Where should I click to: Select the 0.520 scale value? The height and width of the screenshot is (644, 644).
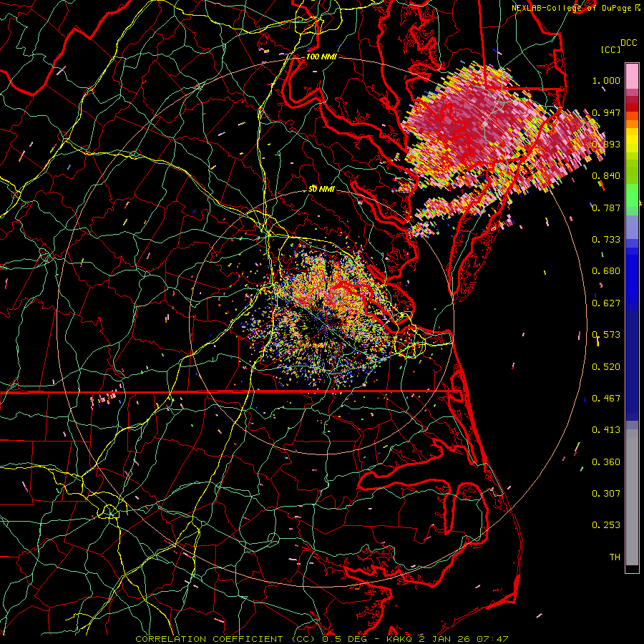tap(606, 367)
